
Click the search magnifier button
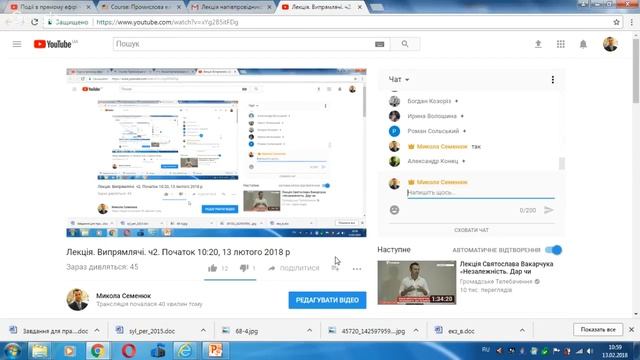point(405,44)
